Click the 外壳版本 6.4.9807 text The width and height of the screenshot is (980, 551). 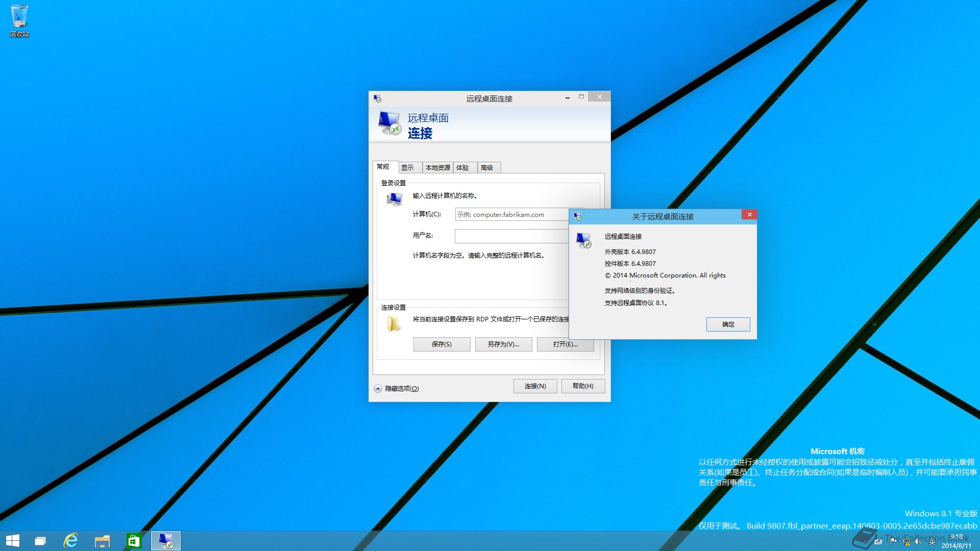click(630, 252)
